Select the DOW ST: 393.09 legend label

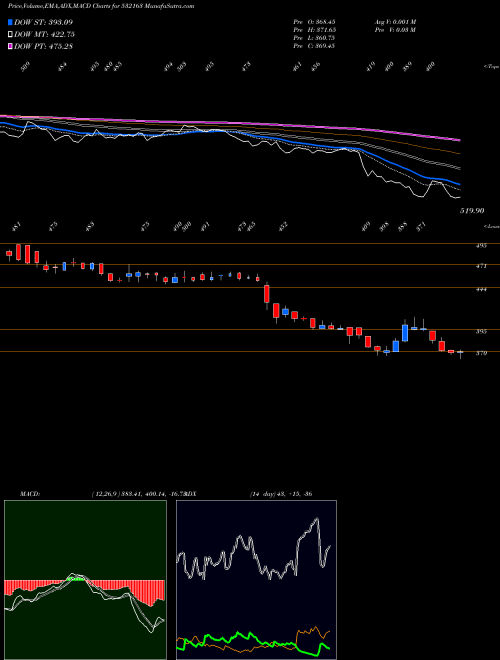point(43,22)
